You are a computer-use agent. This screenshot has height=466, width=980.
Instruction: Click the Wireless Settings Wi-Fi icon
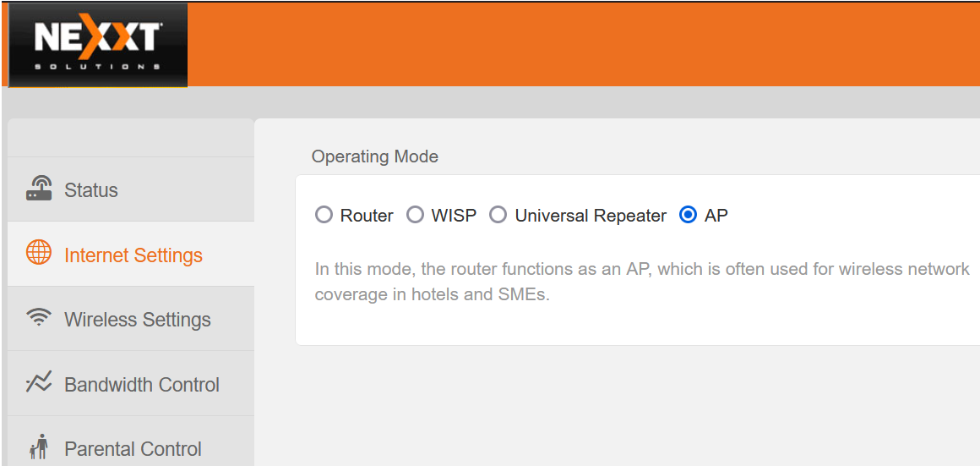(39, 318)
